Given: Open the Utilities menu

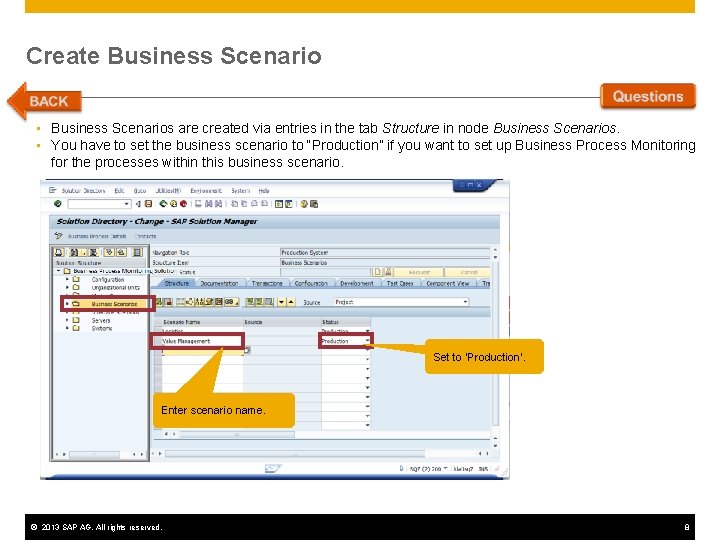Looking at the screenshot, I should pyautogui.click(x=168, y=191).
